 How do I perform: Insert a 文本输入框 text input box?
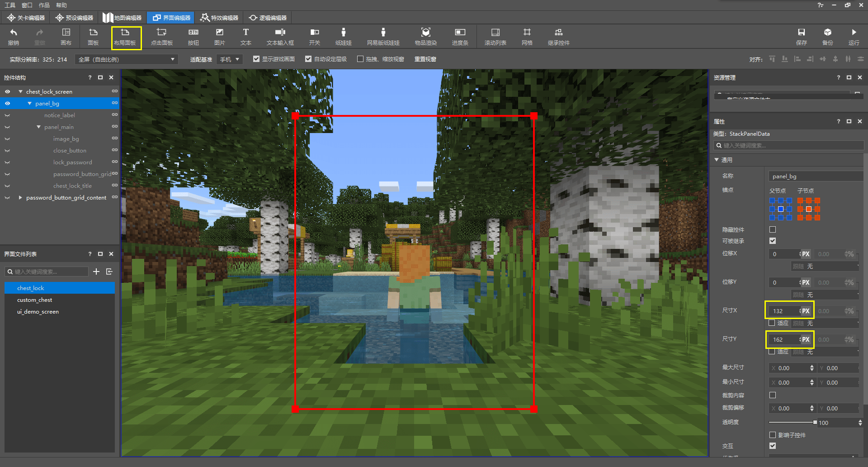(280, 37)
